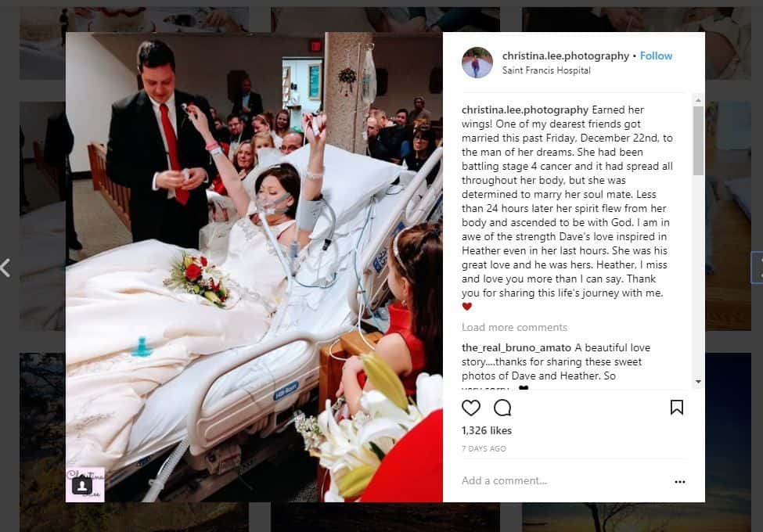Show tagged people icon on the photo
Image resolution: width=763 pixels, height=532 pixels.
81,485
